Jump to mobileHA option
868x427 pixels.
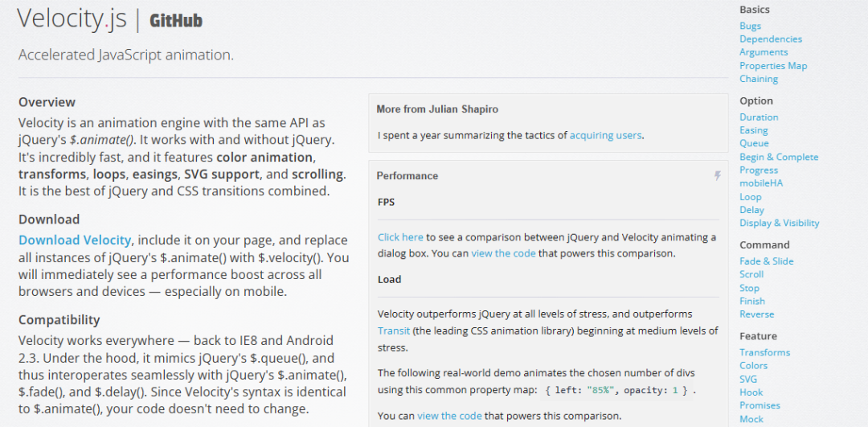point(761,183)
